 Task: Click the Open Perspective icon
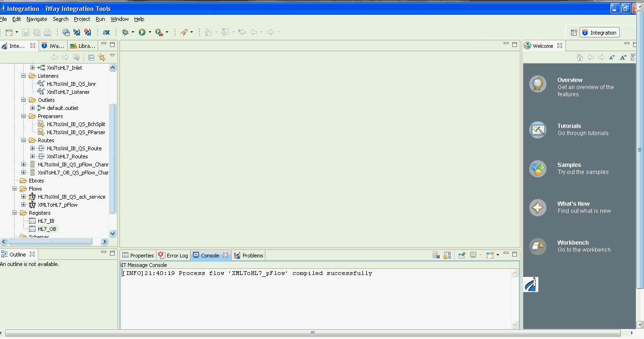point(574,33)
